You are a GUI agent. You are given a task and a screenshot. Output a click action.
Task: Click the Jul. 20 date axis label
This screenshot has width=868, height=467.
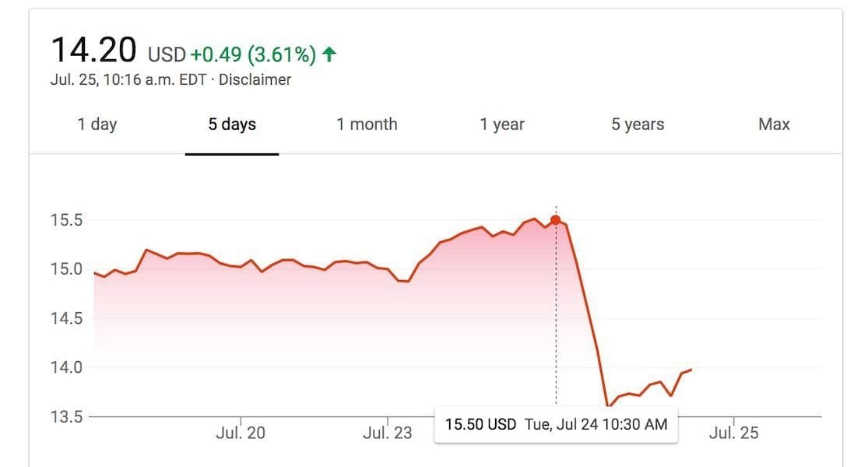pos(240,433)
